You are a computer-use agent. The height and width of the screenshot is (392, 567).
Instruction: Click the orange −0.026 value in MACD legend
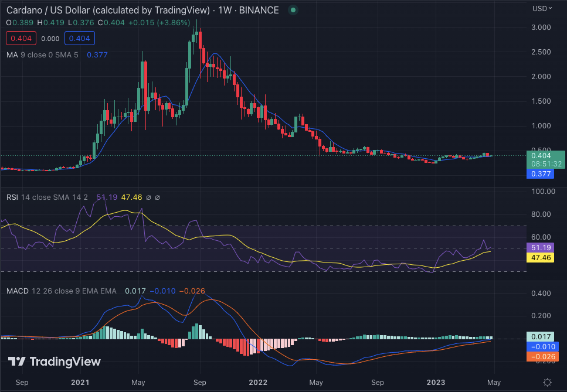pos(192,291)
